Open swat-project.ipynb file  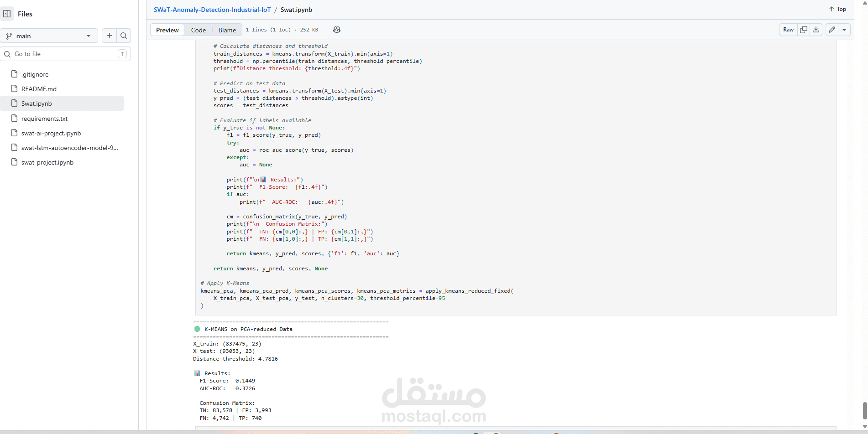[62, 162]
